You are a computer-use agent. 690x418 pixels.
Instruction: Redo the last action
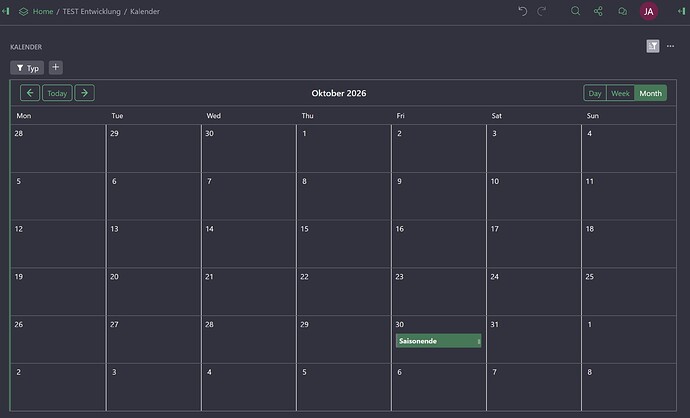542,11
